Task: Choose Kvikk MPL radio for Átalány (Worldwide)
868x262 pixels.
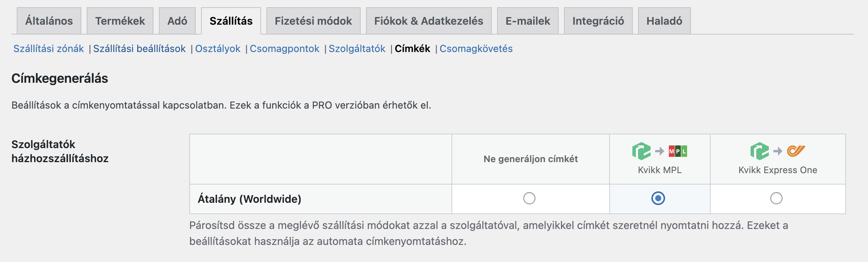Action: click(658, 198)
